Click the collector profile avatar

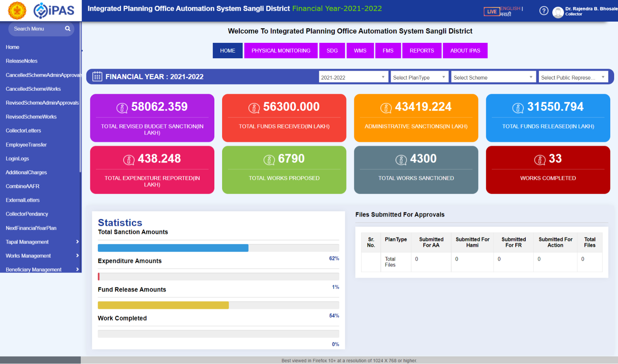(x=558, y=12)
